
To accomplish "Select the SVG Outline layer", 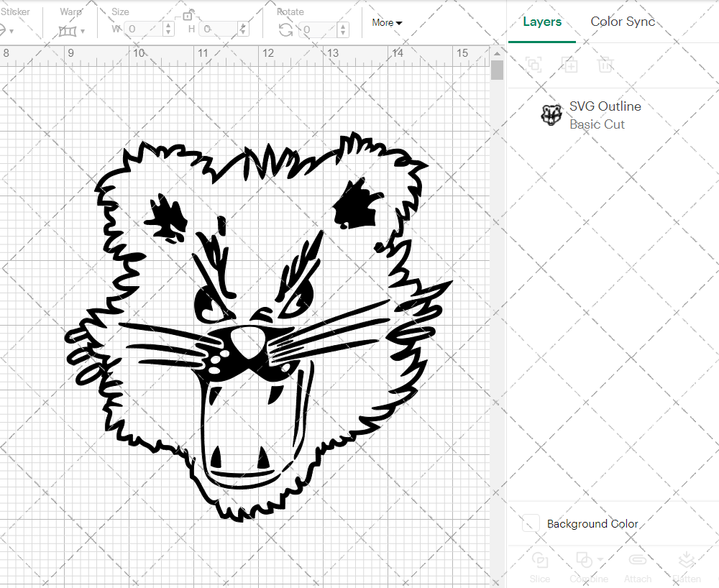I will [604, 115].
